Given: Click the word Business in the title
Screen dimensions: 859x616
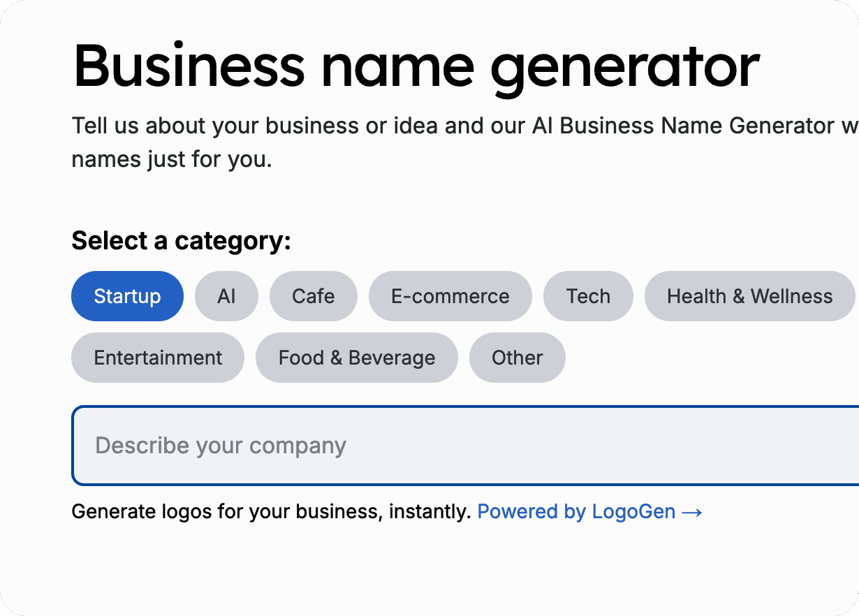Looking at the screenshot, I should pos(189,66).
